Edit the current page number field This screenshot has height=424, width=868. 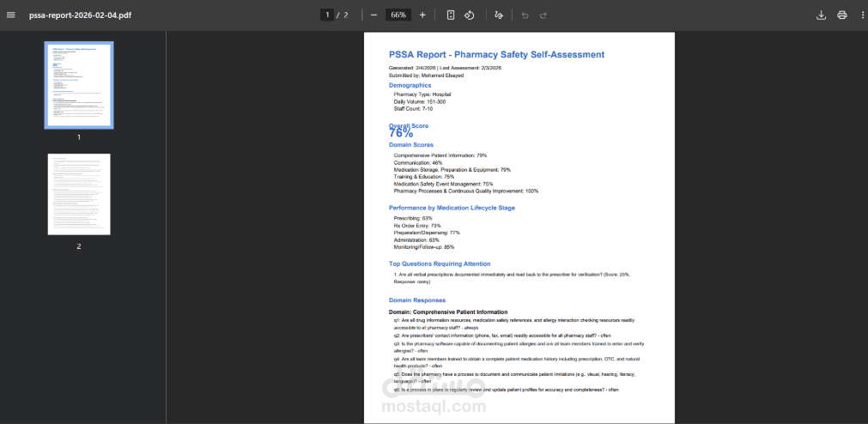point(327,15)
